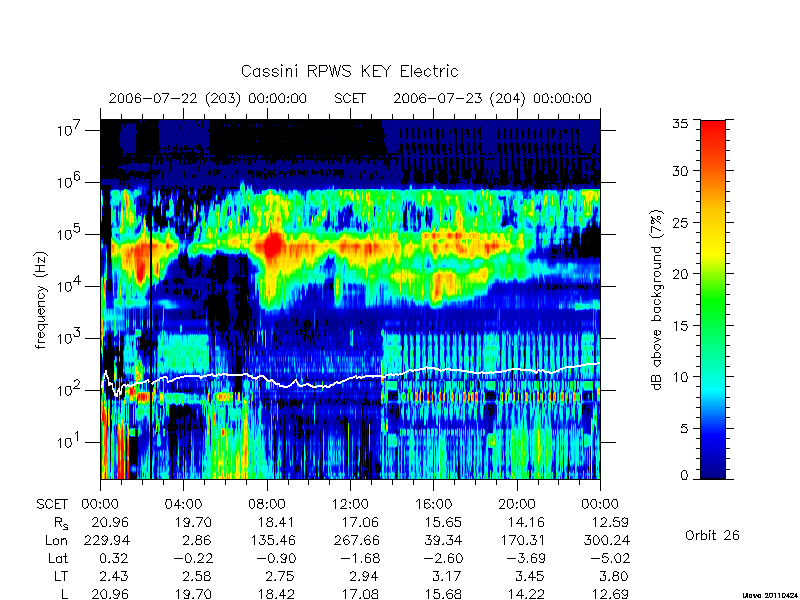800x600 pixels.
Task: Click the color bar tick "5"
Action: [x=684, y=429]
